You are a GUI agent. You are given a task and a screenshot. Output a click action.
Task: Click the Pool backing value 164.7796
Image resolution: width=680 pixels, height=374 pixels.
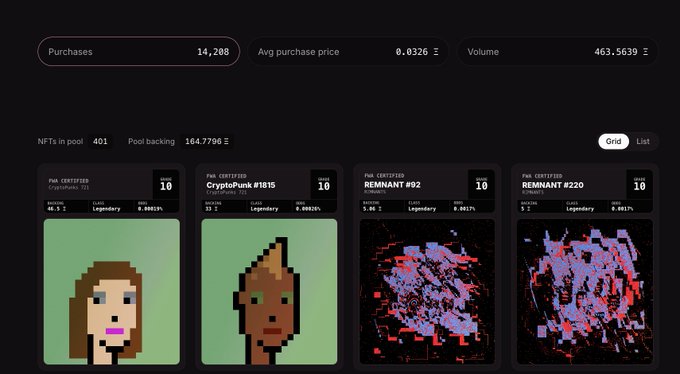pyautogui.click(x=207, y=141)
